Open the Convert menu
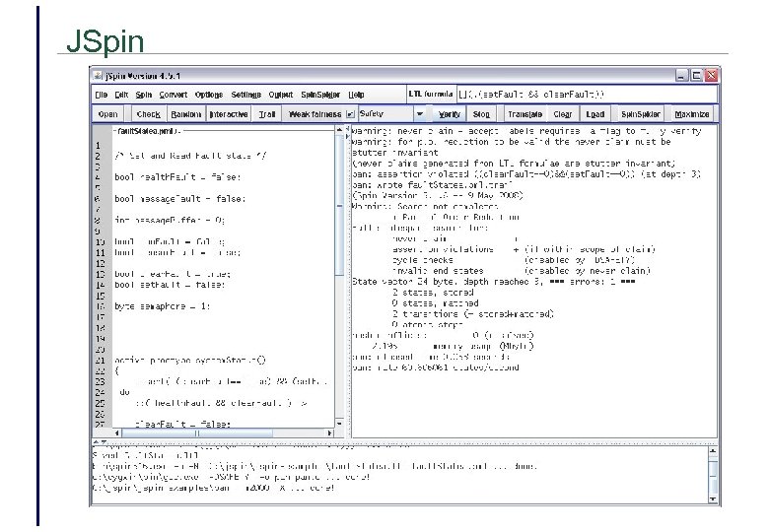The image size is (769, 532). click(x=174, y=95)
